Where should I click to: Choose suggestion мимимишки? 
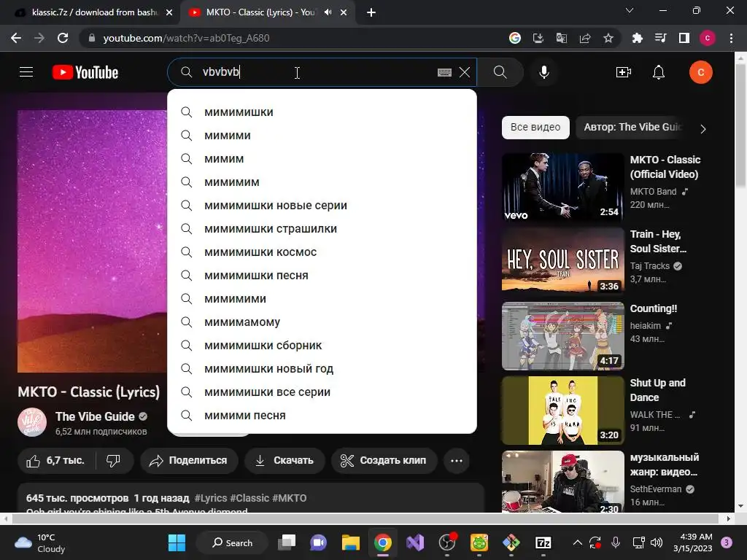point(322,112)
